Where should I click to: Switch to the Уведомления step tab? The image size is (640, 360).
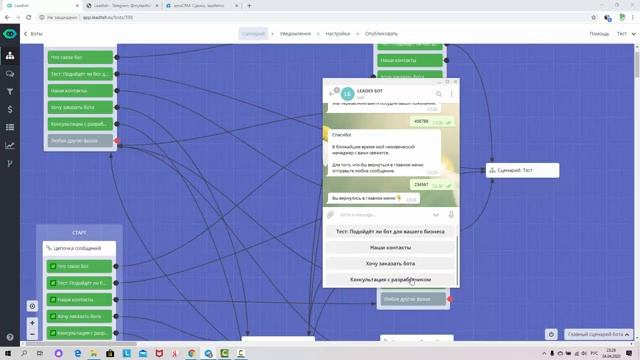pos(295,34)
